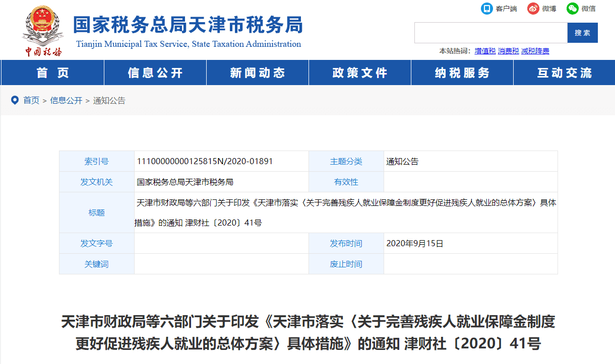615x364 pixels.
Task: Click the national emblem tax logo
Action: point(42,30)
